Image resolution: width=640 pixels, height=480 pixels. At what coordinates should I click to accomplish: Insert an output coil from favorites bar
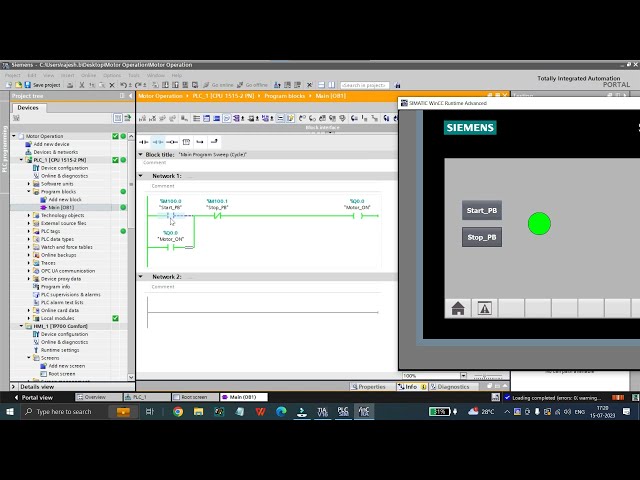coord(172,142)
